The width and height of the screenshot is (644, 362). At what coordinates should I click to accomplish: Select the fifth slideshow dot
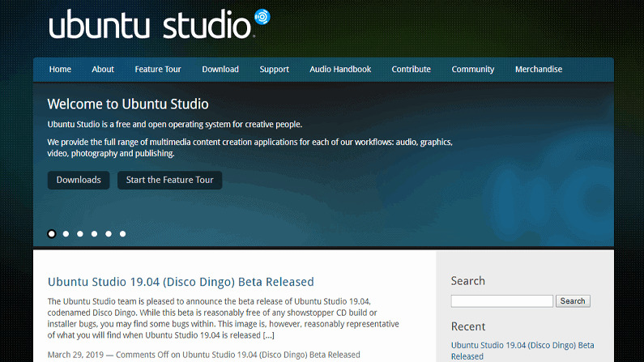pyautogui.click(x=109, y=234)
